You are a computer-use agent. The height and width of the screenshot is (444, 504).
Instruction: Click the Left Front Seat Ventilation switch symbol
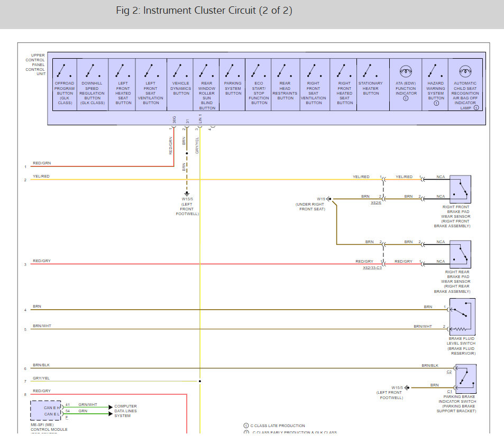150,70
